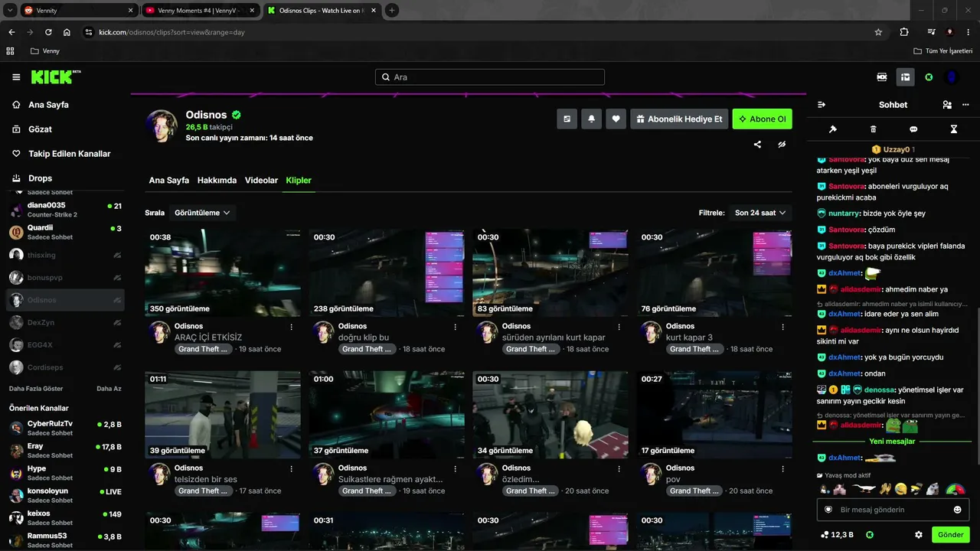Click the hourglass slow mode icon
Screen dimensions: 980x551
click(954, 129)
